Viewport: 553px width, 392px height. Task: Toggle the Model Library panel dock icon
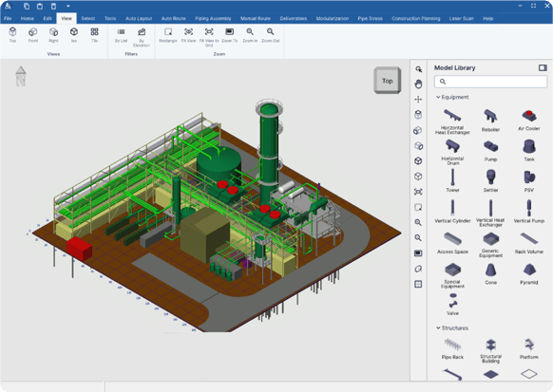click(543, 67)
